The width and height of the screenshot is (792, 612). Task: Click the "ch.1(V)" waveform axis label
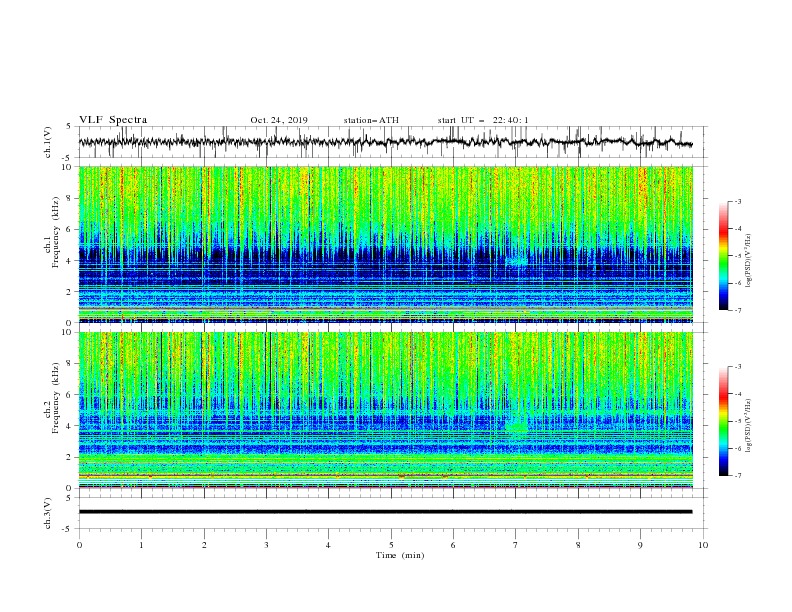(x=48, y=142)
